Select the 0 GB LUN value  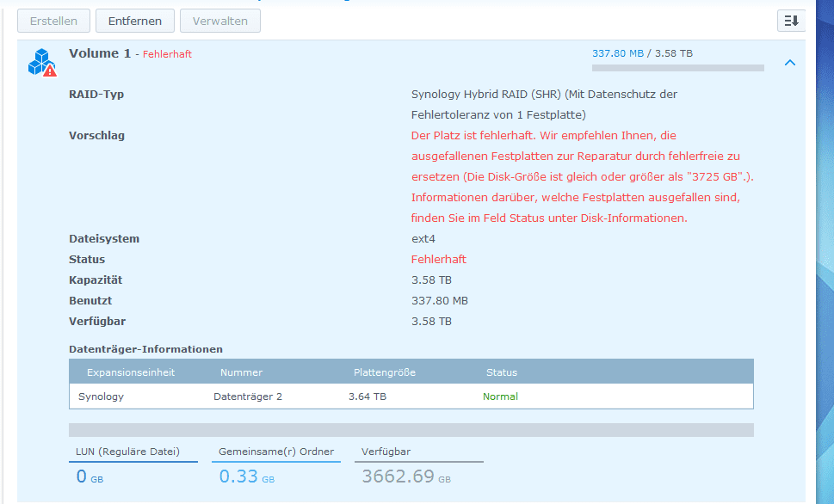(x=90, y=476)
